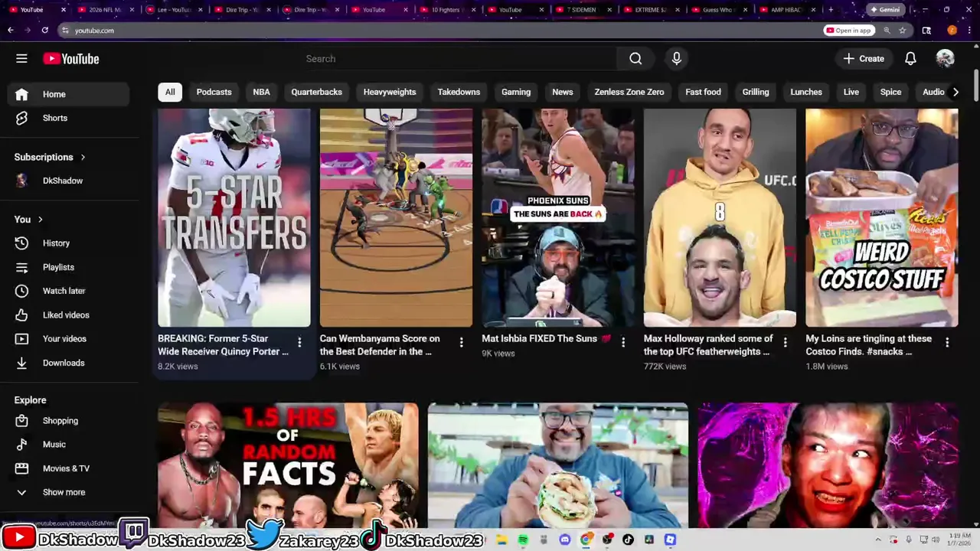980x551 pixels.
Task: Expand the Subscriptions section chevron
Action: (x=83, y=157)
